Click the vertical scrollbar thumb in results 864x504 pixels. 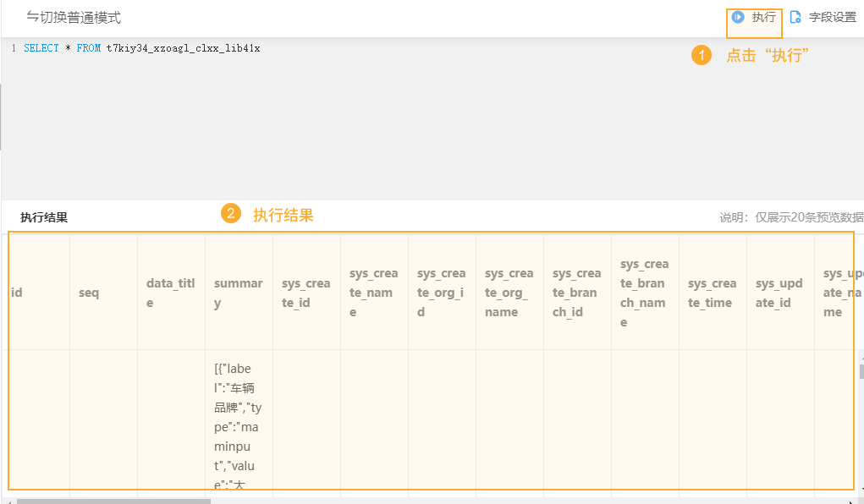tap(861, 372)
